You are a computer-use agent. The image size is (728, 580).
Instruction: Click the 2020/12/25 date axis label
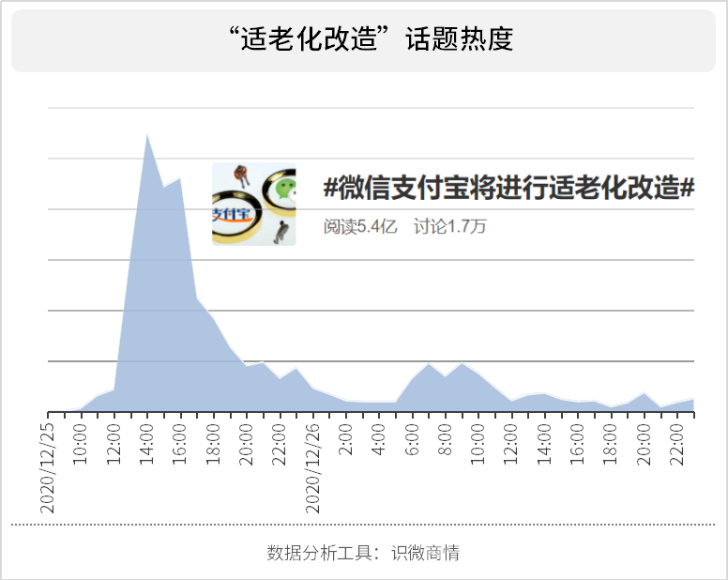coord(48,468)
